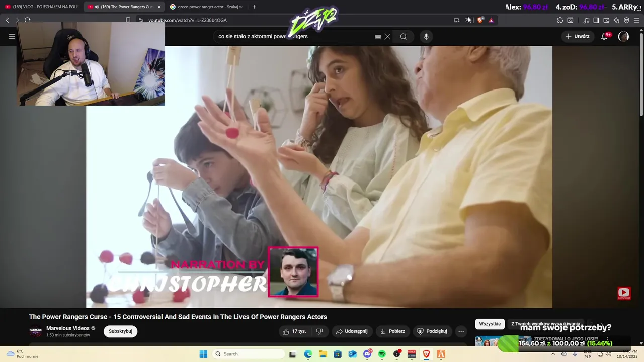Open the Marvelous Videos channel name

68,328
